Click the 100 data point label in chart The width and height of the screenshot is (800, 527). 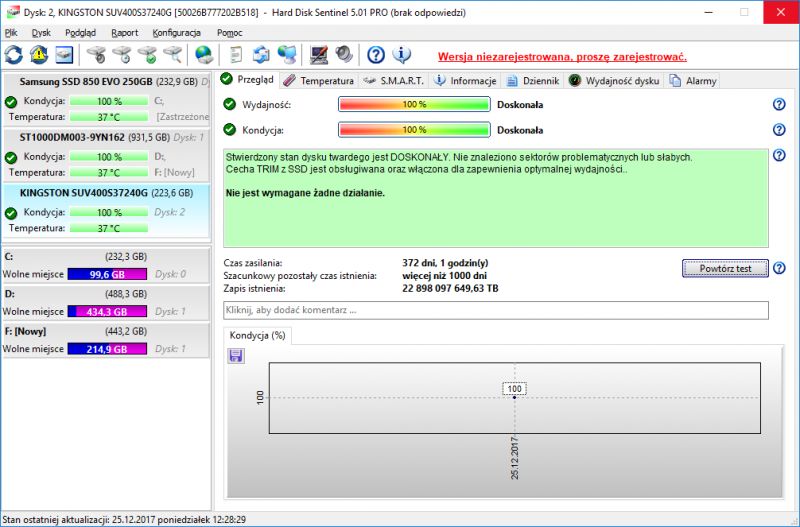pos(514,389)
